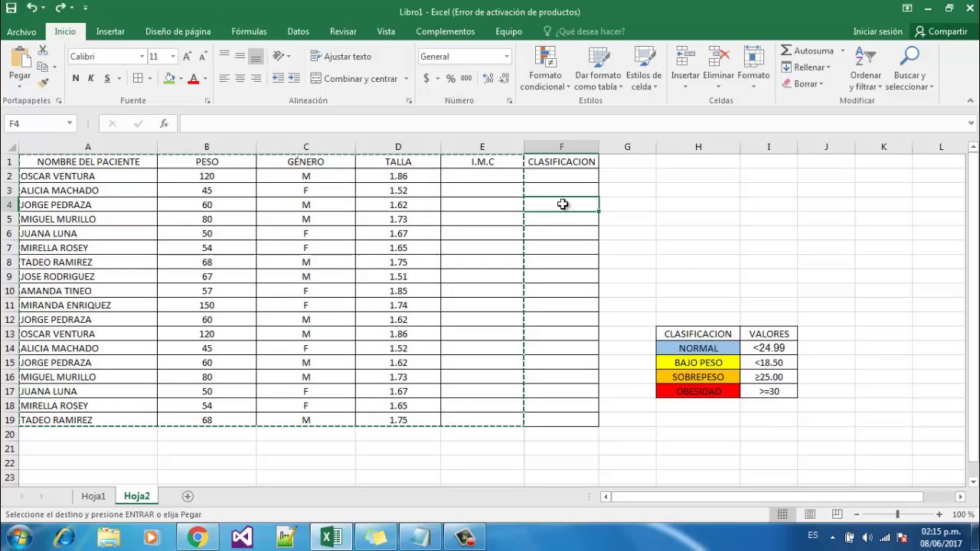Align text left

point(224,78)
